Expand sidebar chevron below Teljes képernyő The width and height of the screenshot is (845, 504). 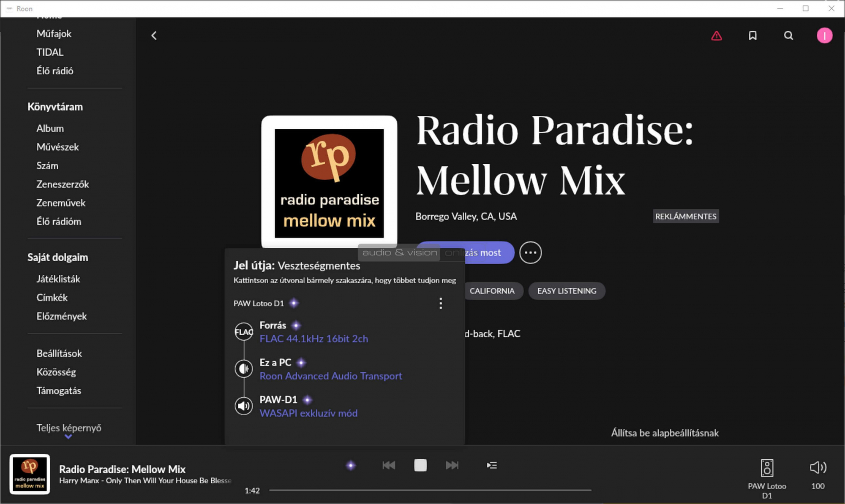coord(68,437)
